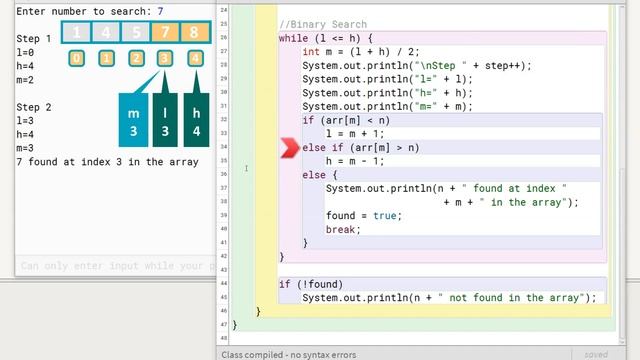Viewport: 640px width, 360px height.
Task: Click the terminal input field at bottom
Action: tap(116, 266)
